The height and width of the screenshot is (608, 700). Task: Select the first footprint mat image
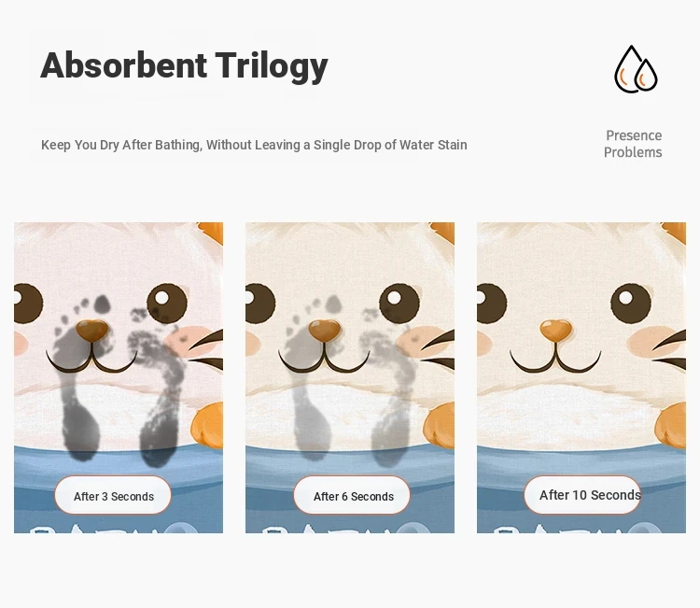pos(119,377)
